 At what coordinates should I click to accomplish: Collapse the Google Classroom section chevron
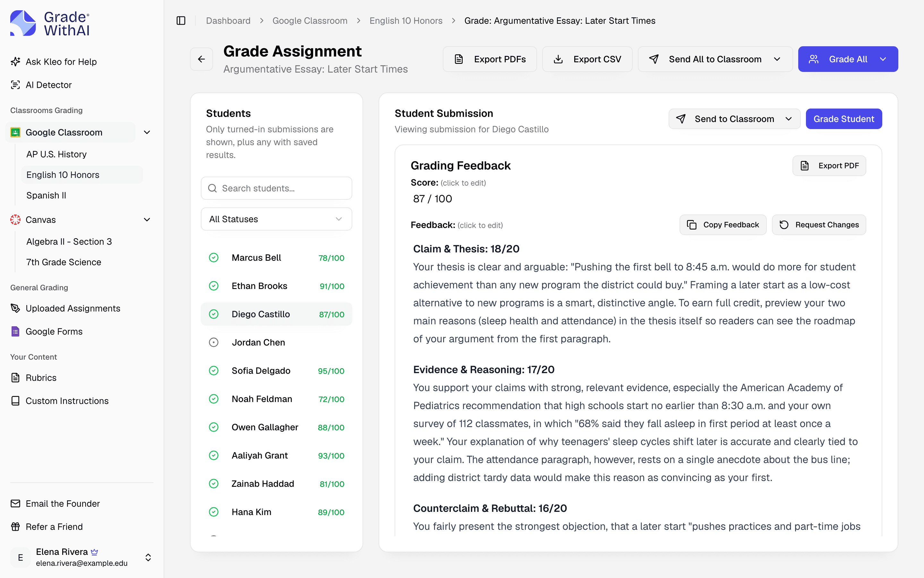(x=147, y=132)
